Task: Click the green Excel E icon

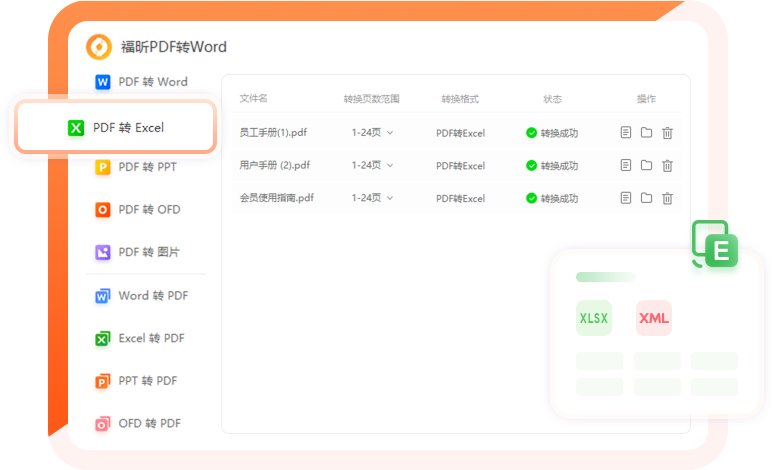Action: click(x=720, y=250)
